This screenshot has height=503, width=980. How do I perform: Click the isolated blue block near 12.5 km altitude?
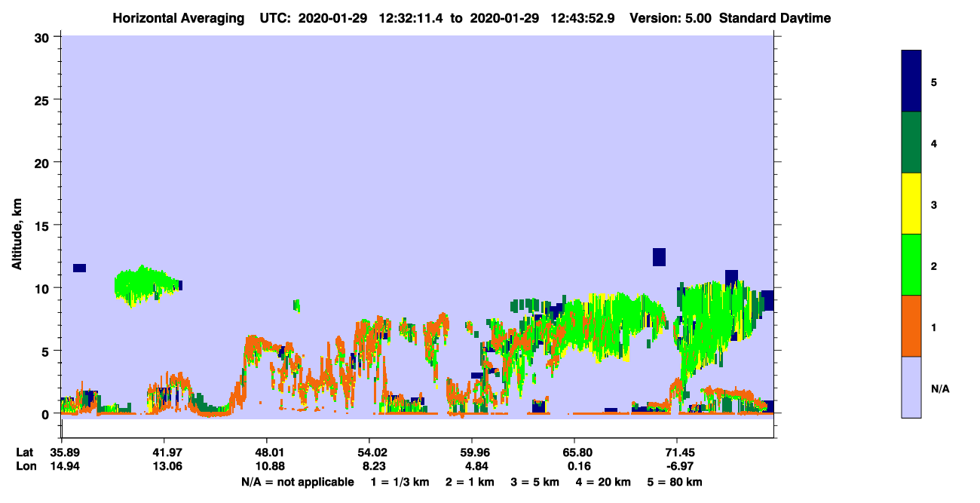coord(659,257)
